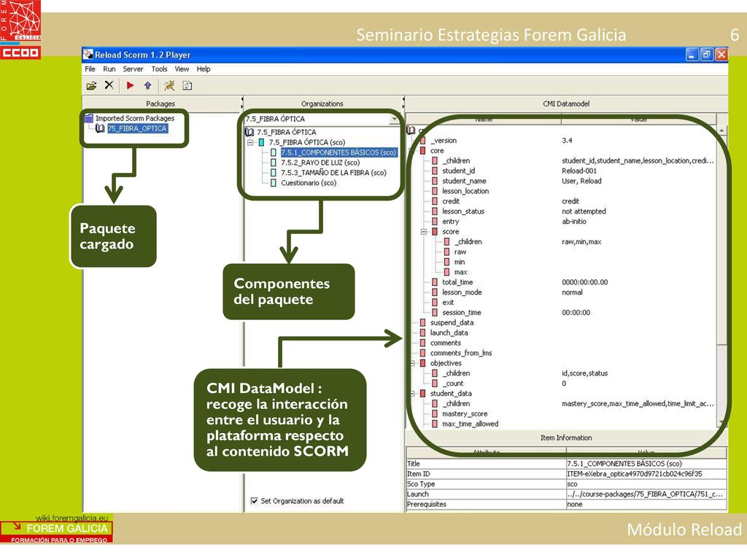The height and width of the screenshot is (560, 747).
Task: Click the red icon beside _version
Action: [x=422, y=141]
